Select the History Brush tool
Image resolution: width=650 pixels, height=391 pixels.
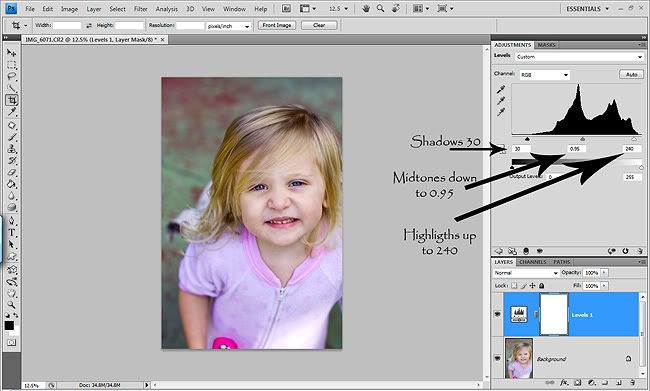(x=12, y=160)
